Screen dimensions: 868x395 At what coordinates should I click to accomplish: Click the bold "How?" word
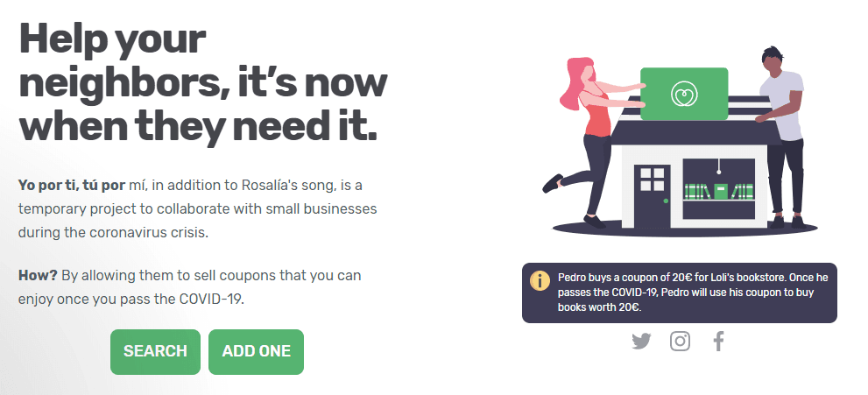click(x=38, y=275)
